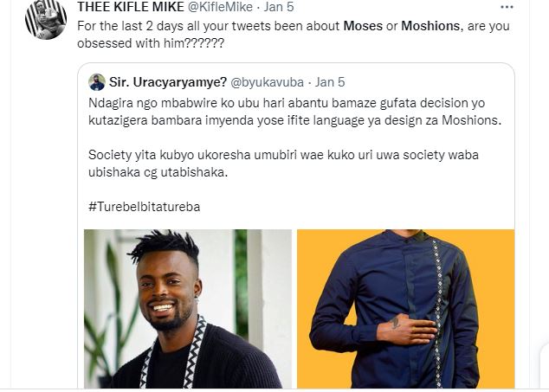
Task: Click Sir. Uracyaryamye's small avatar
Action: (97, 82)
